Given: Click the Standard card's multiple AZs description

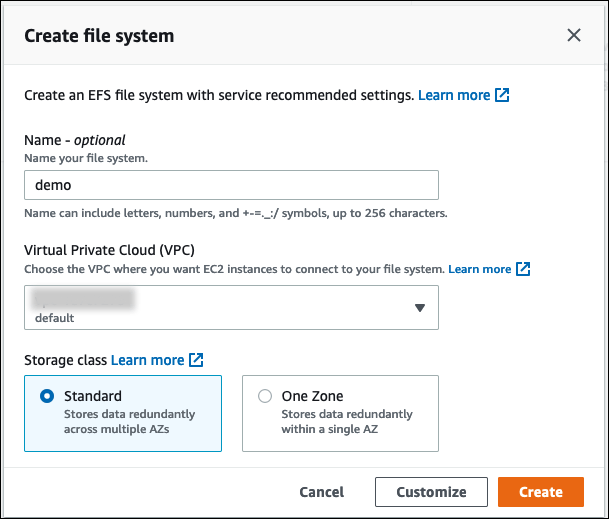Looking at the screenshot, I should (130, 421).
